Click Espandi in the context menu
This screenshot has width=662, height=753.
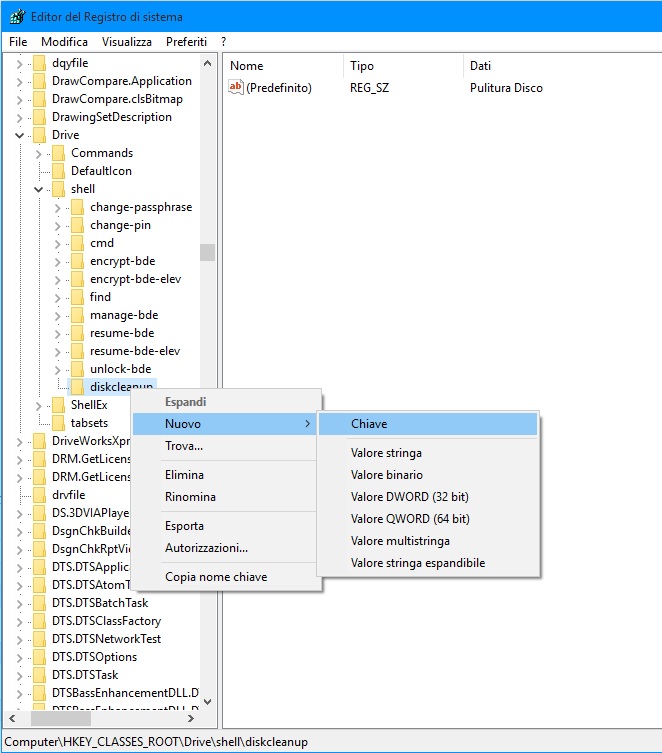pyautogui.click(x=224, y=402)
